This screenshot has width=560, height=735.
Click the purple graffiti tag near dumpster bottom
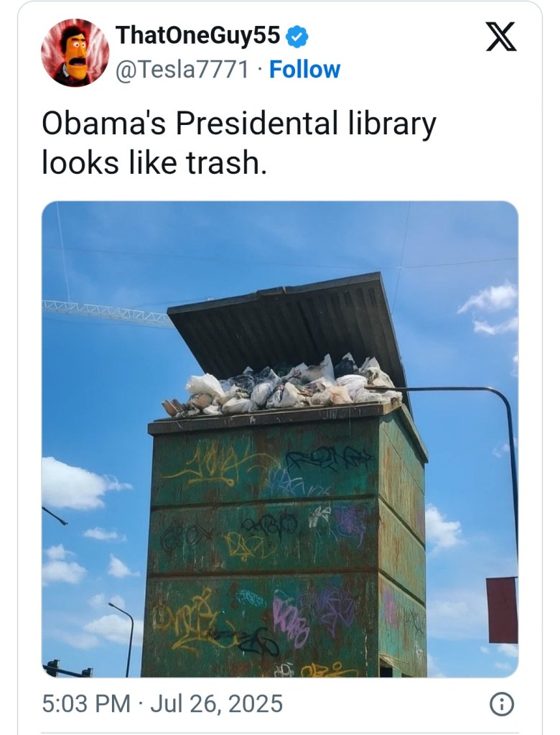291,620
